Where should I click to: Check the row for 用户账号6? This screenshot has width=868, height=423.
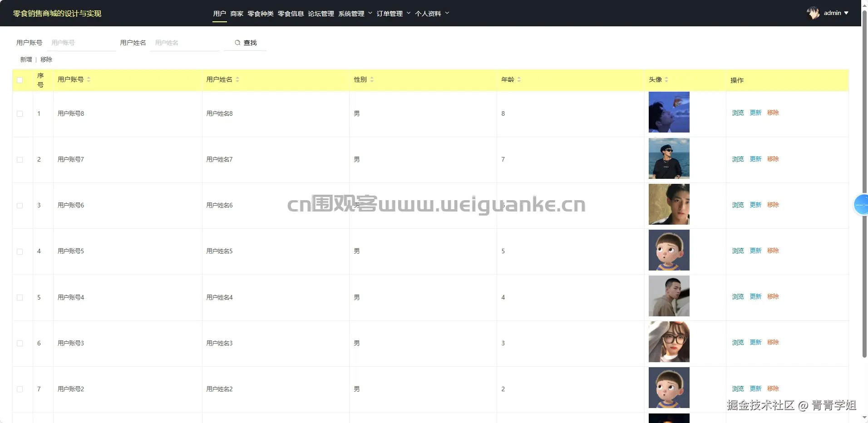[20, 206]
